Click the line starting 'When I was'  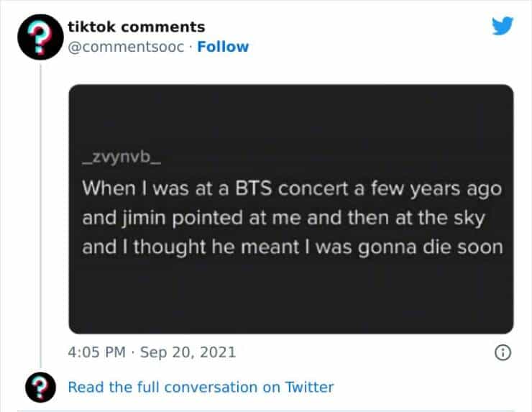290,189
